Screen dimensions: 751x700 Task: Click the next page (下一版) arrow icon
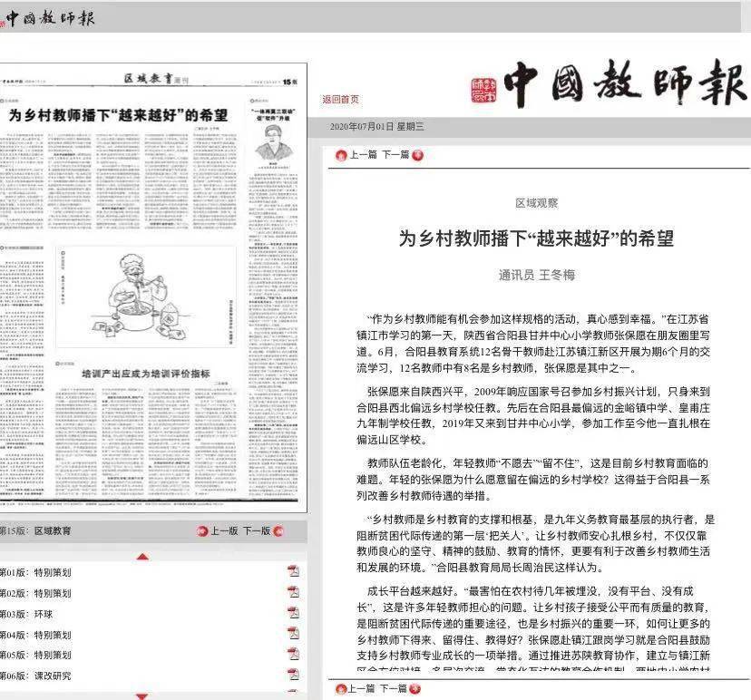pos(278,531)
